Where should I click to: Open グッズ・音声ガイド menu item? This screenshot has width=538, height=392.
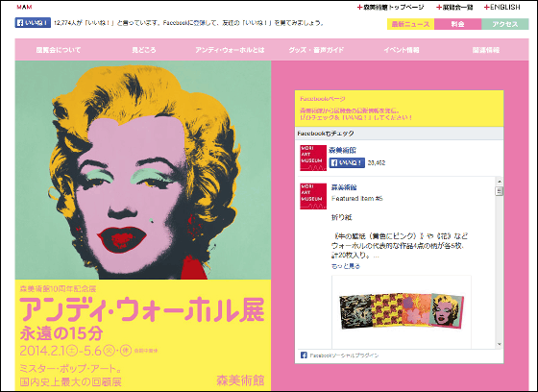[x=316, y=50]
